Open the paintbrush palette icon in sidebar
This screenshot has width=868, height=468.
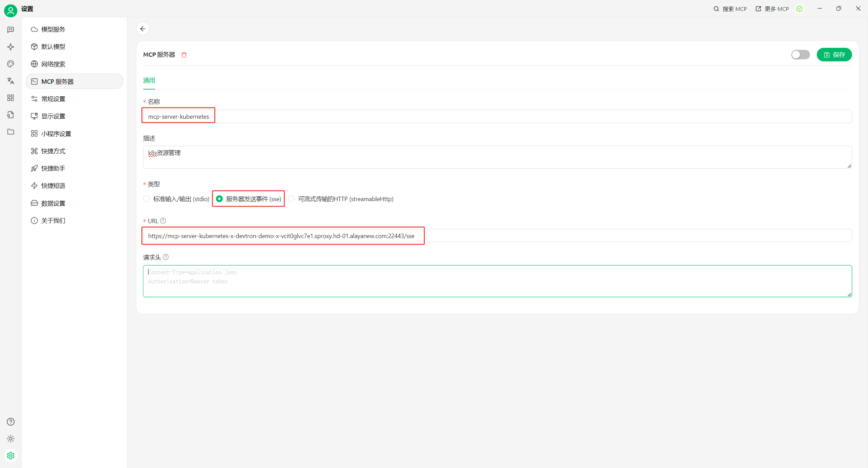click(11, 64)
